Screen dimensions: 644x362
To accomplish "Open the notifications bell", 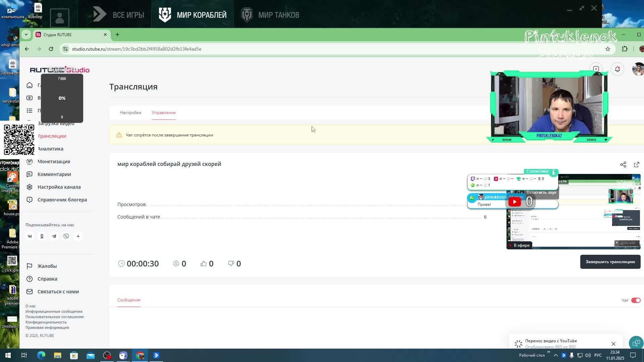I will coord(617,69).
